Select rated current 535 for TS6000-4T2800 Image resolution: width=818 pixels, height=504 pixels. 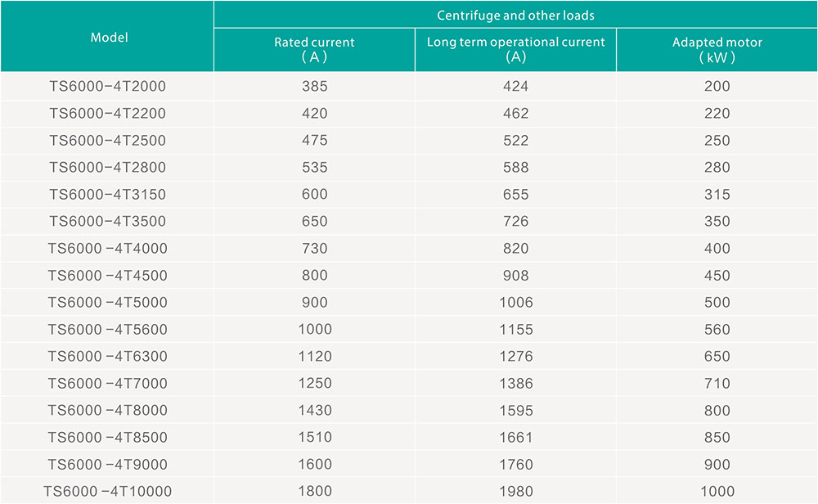click(x=314, y=167)
